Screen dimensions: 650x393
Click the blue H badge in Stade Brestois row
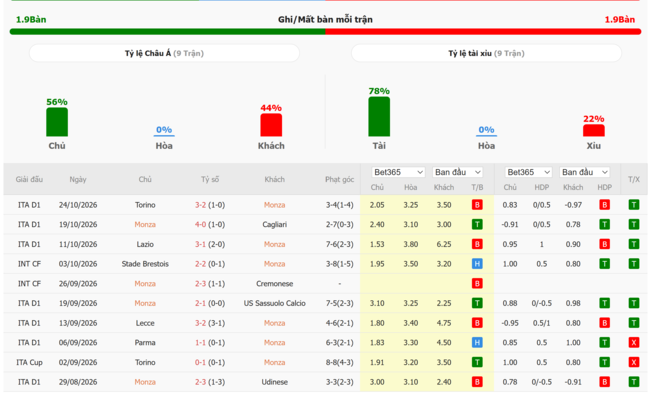point(477,264)
